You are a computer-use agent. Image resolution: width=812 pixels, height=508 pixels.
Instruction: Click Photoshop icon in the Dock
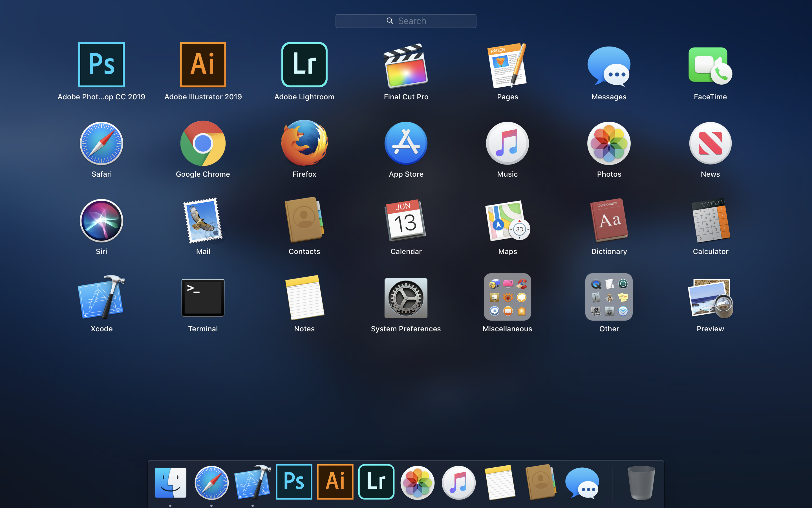click(294, 482)
